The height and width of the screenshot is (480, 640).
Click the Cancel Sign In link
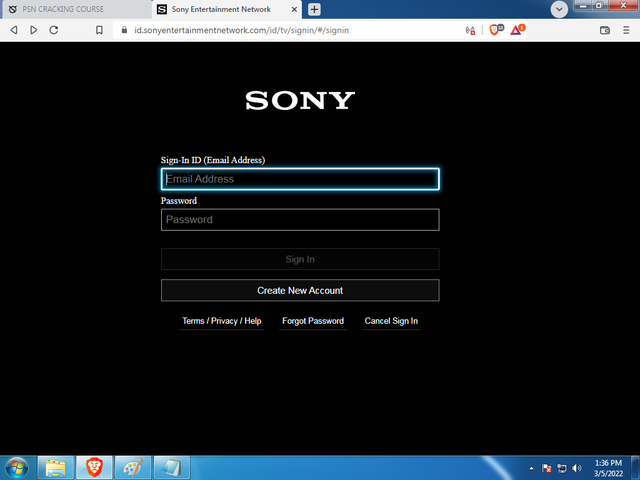391,321
